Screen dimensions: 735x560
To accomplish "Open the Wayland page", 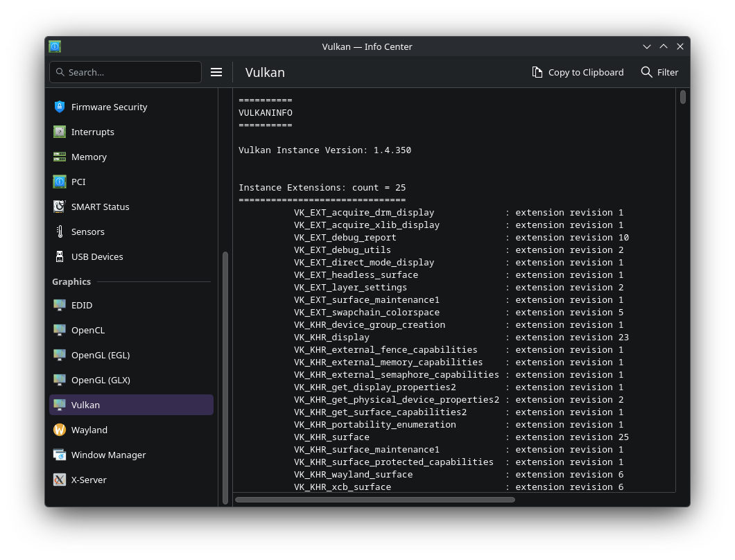I will coord(131,430).
